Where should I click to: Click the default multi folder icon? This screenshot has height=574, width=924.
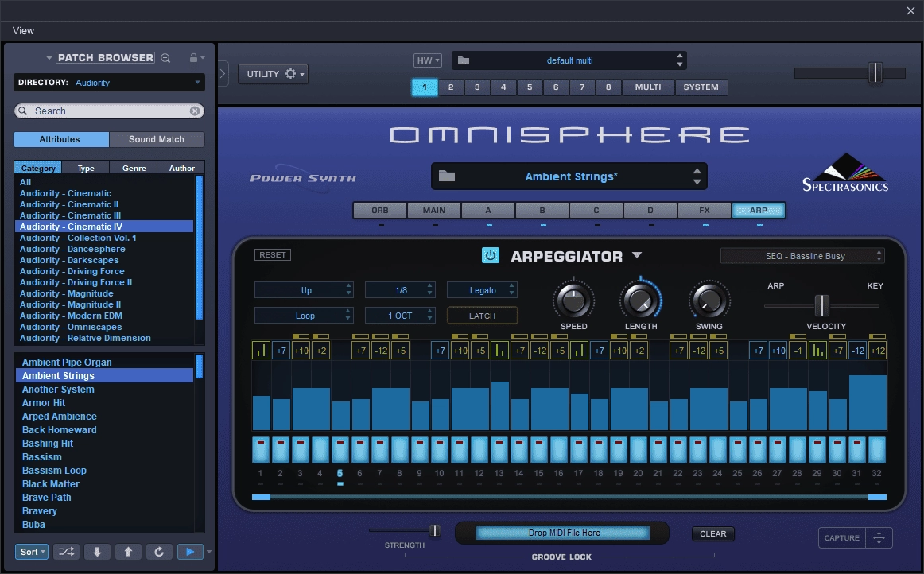tap(464, 60)
